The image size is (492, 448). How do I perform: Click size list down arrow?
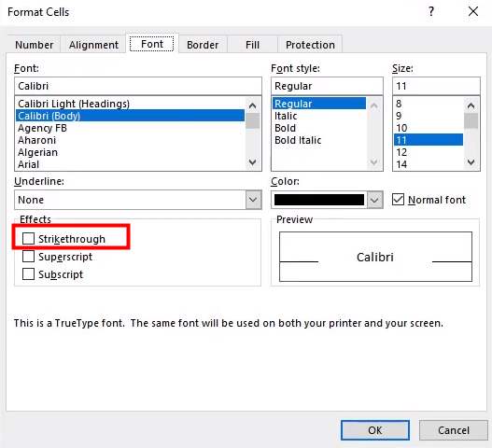471,162
